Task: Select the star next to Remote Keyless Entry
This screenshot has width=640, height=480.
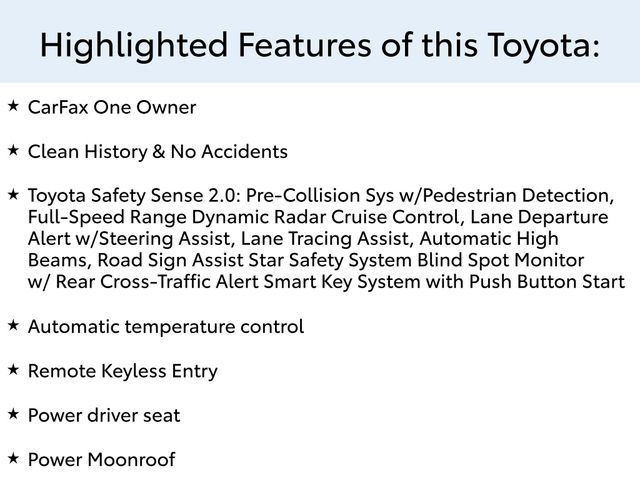Action: point(13,369)
